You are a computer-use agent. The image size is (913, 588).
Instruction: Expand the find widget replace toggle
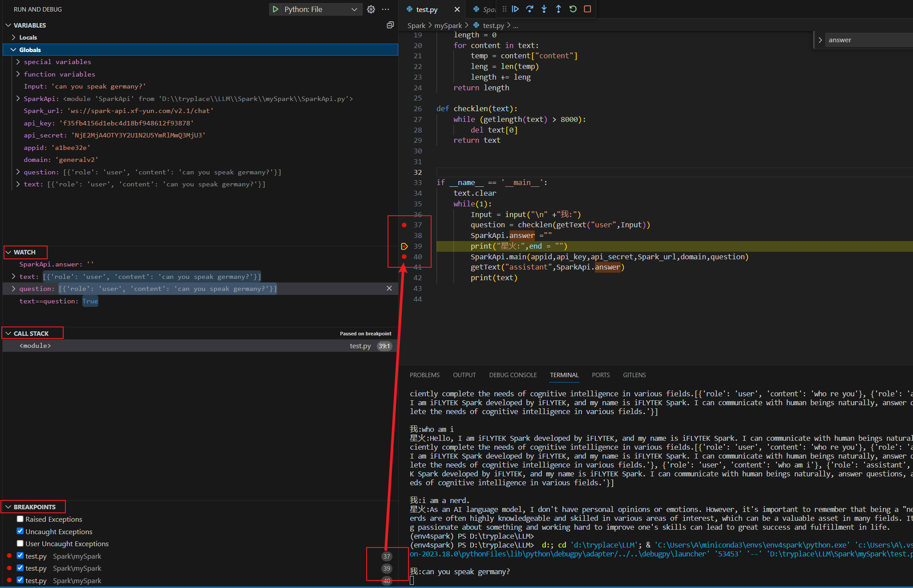[820, 40]
